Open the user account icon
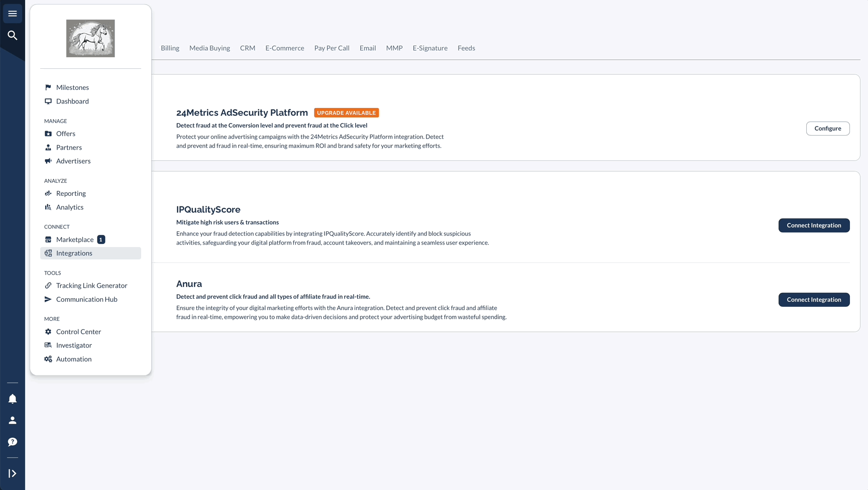The height and width of the screenshot is (490, 868). pyautogui.click(x=13, y=420)
